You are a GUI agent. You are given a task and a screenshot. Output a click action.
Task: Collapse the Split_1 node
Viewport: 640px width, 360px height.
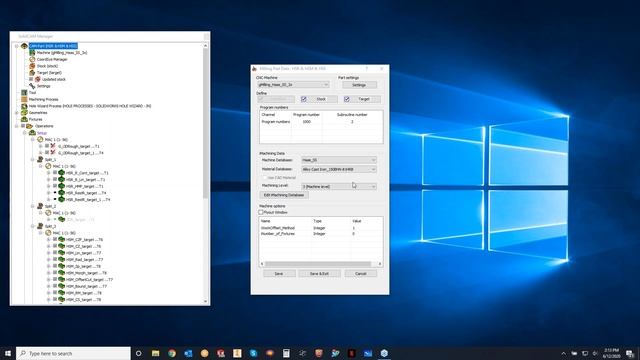(33, 159)
